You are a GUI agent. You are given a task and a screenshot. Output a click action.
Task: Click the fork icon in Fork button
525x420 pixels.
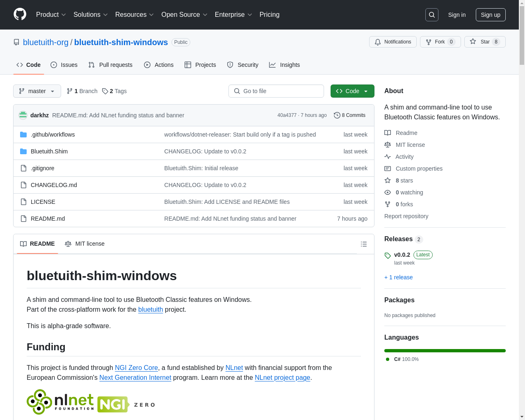pyautogui.click(x=429, y=42)
